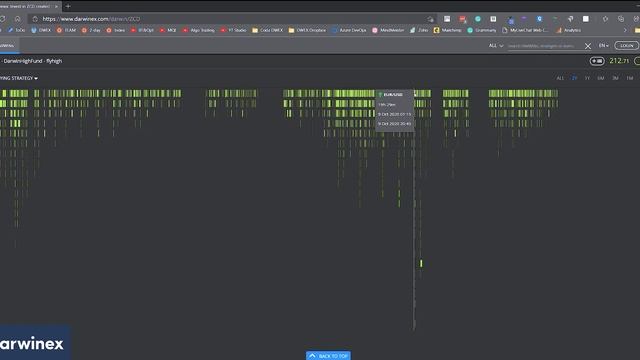This screenshot has height=360, width=640.
Task: Select the 2Y timeframe
Action: 574,78
